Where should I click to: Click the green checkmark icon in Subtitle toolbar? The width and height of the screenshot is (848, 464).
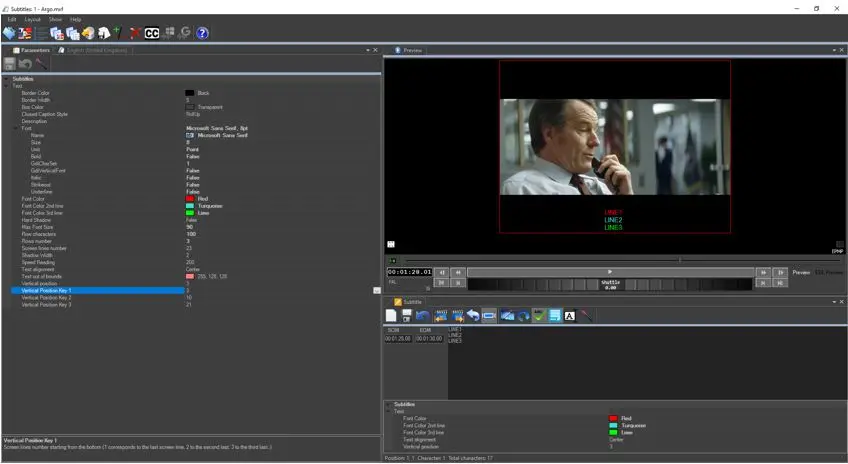[x=537, y=316]
